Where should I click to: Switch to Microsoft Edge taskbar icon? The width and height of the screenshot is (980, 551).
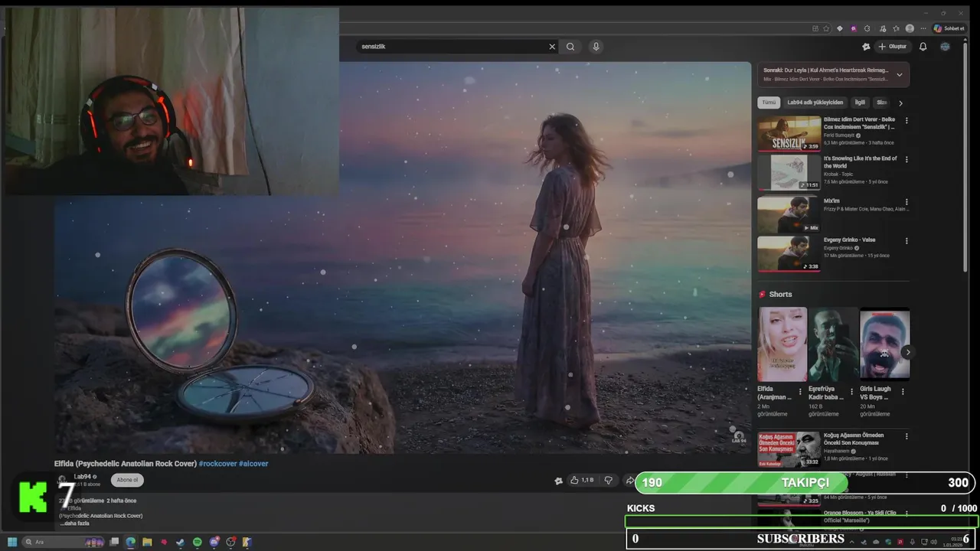pyautogui.click(x=131, y=542)
